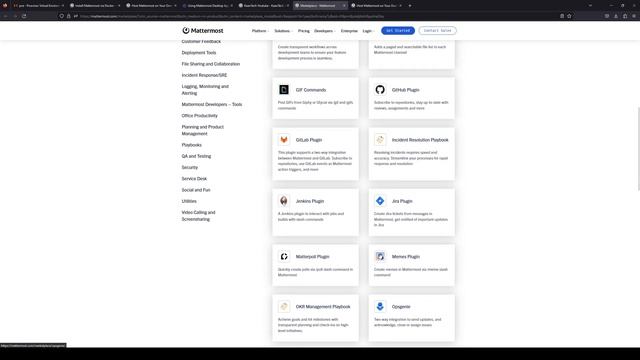640x360 pixels.
Task: Go back using the browser back arrow
Action: tap(6, 16)
